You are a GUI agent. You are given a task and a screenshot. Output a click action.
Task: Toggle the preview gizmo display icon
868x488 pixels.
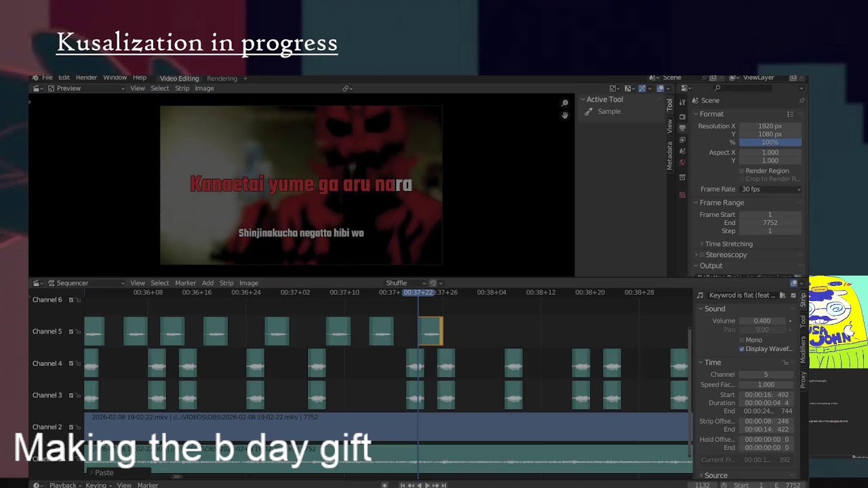(642, 88)
